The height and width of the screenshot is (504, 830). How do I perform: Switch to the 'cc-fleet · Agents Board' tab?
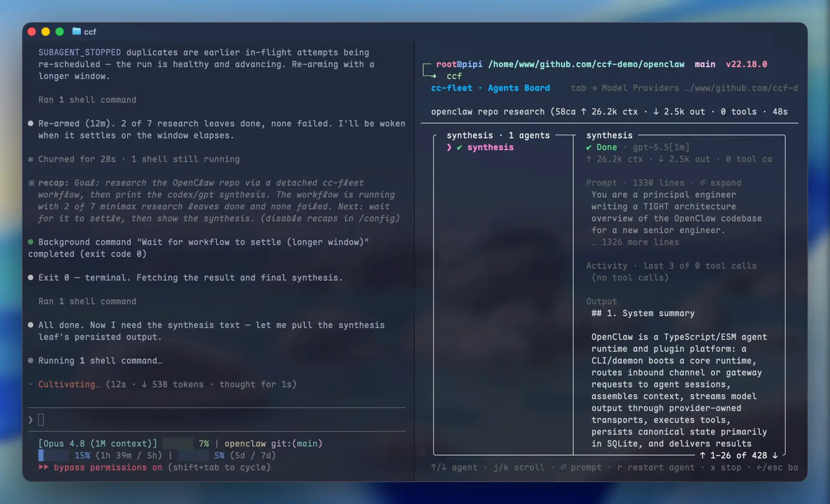[x=490, y=88]
